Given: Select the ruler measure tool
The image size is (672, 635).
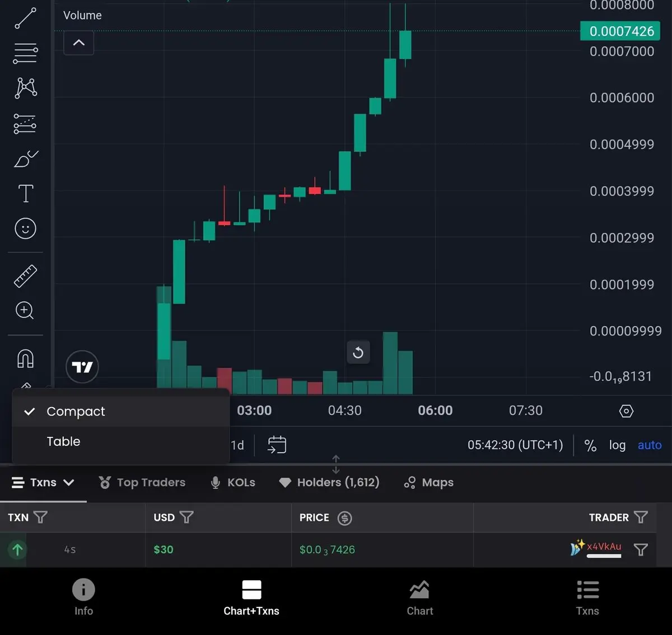Looking at the screenshot, I should click(x=25, y=276).
